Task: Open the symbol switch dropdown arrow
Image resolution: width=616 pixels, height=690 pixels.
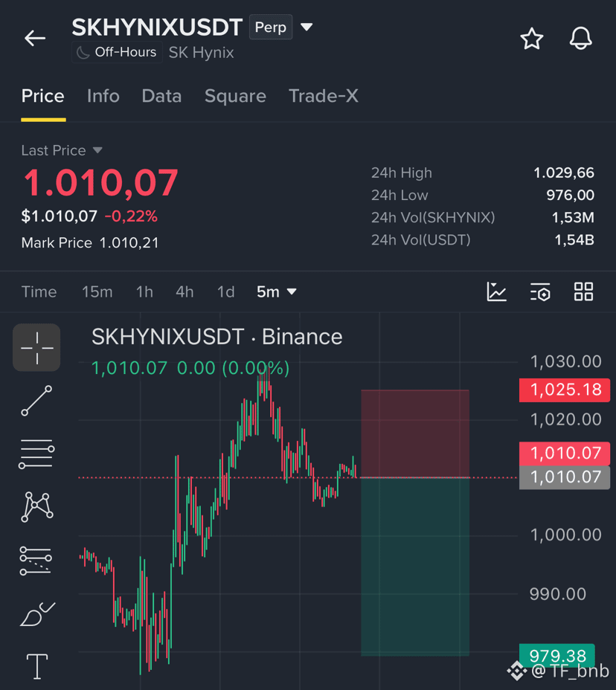Action: coord(307,28)
